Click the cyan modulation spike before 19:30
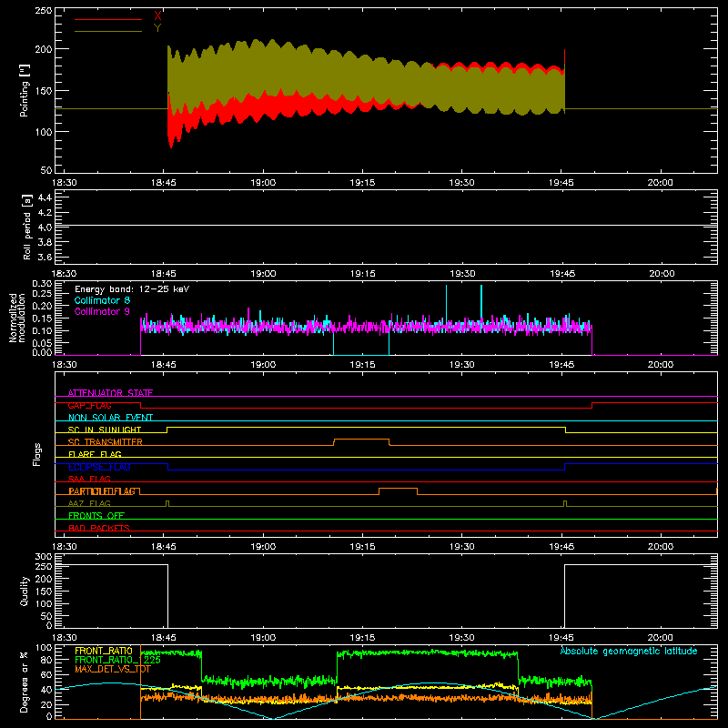This screenshot has width=728, height=728. pyautogui.click(x=446, y=302)
